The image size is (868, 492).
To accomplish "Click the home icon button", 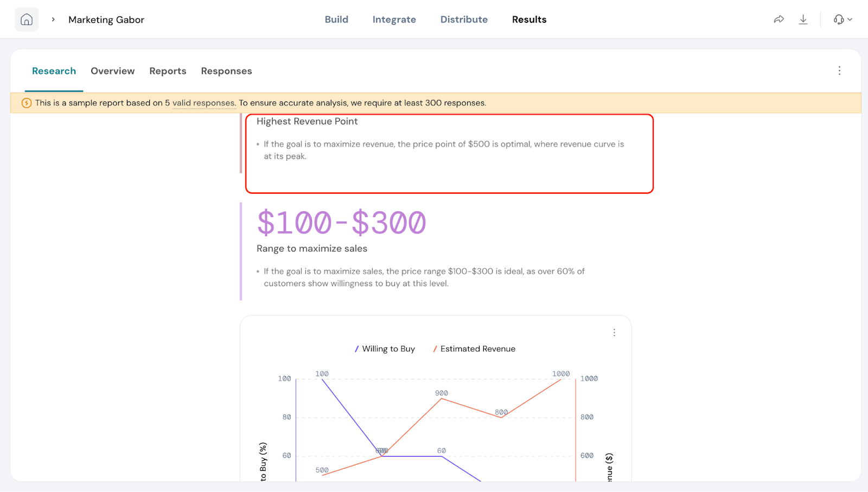I will pyautogui.click(x=27, y=20).
